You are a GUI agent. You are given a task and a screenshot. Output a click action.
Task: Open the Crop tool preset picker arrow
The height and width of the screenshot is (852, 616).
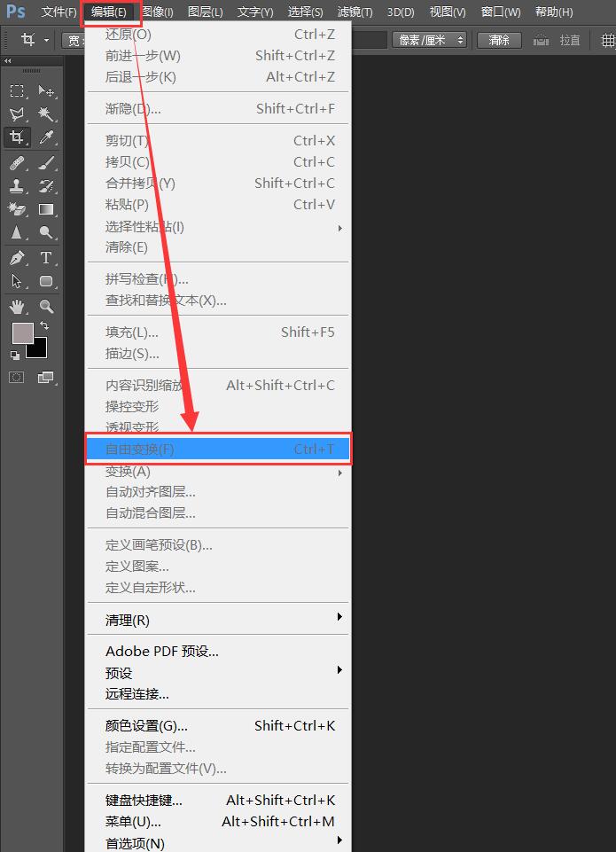tap(47, 40)
